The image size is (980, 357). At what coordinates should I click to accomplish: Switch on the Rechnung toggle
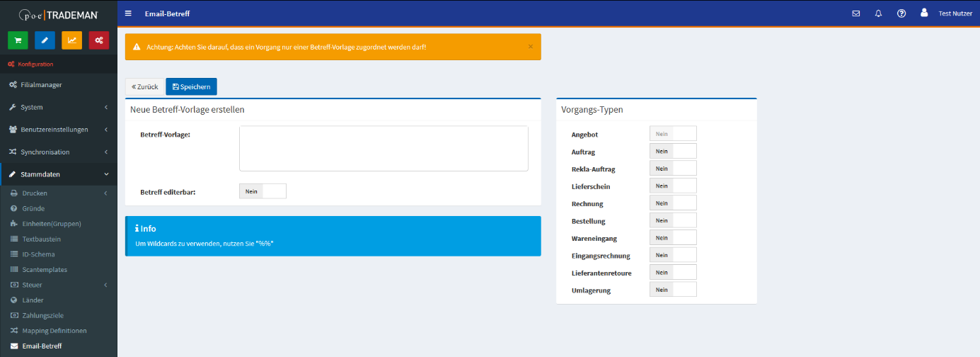pyautogui.click(x=673, y=203)
